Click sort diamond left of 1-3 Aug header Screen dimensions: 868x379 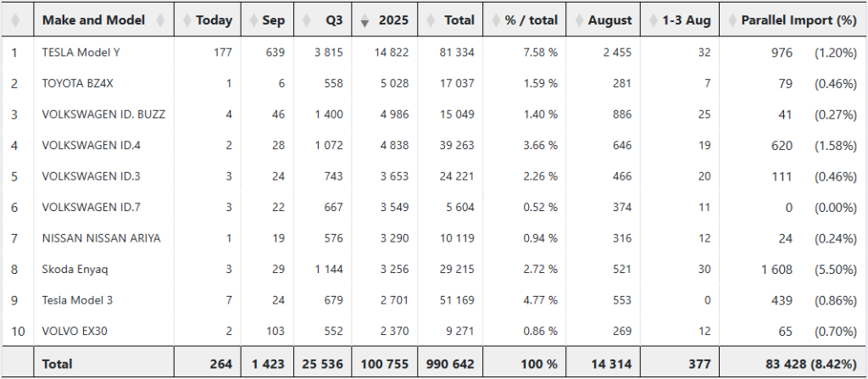pyautogui.click(x=653, y=20)
